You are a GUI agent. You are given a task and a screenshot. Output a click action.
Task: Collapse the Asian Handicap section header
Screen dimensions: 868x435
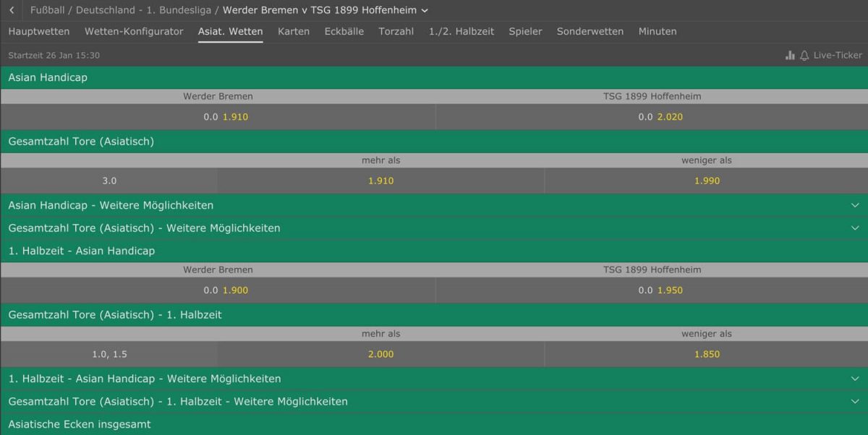(434, 77)
